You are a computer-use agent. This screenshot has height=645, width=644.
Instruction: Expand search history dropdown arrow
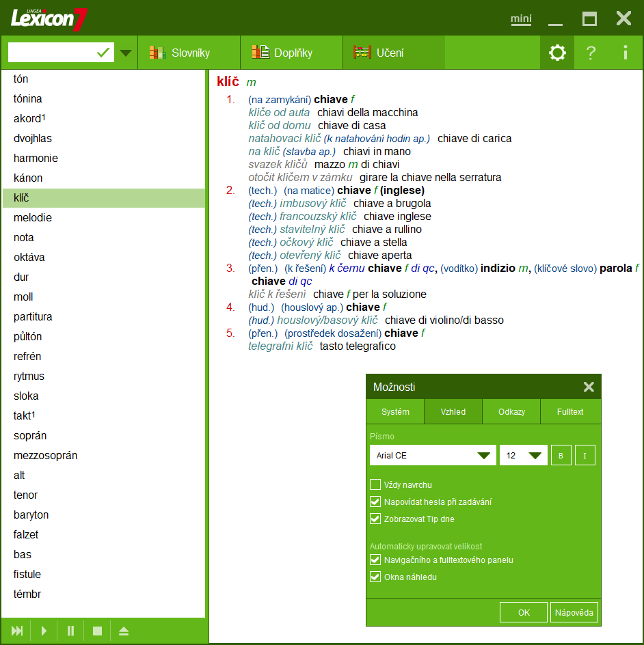click(x=126, y=53)
